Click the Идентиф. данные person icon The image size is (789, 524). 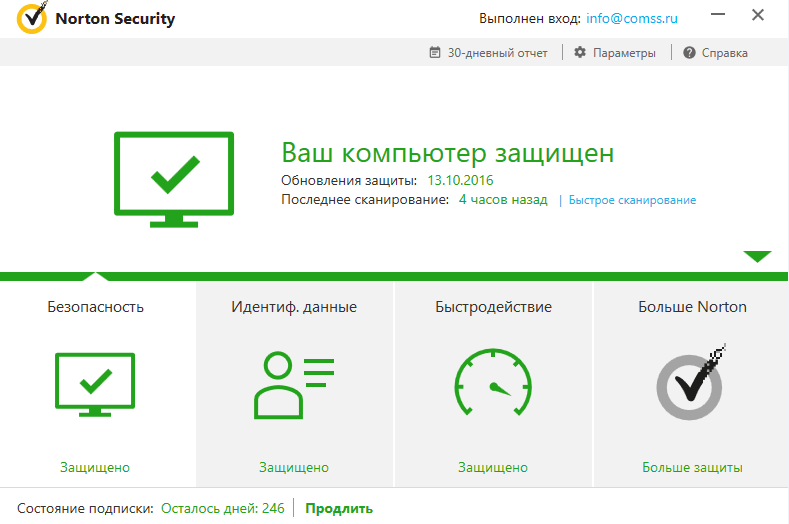[x=294, y=385]
